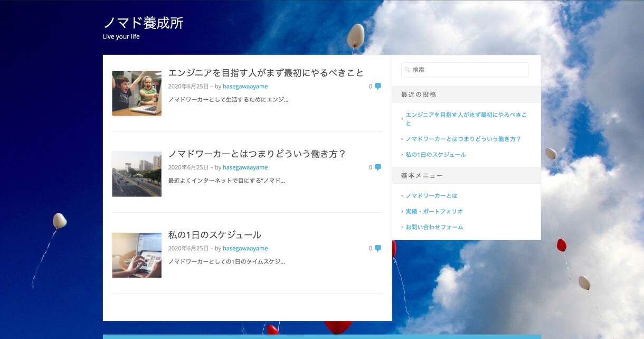Open the highway city street post thumbnail
The width and height of the screenshot is (644, 339).
coord(137,174)
